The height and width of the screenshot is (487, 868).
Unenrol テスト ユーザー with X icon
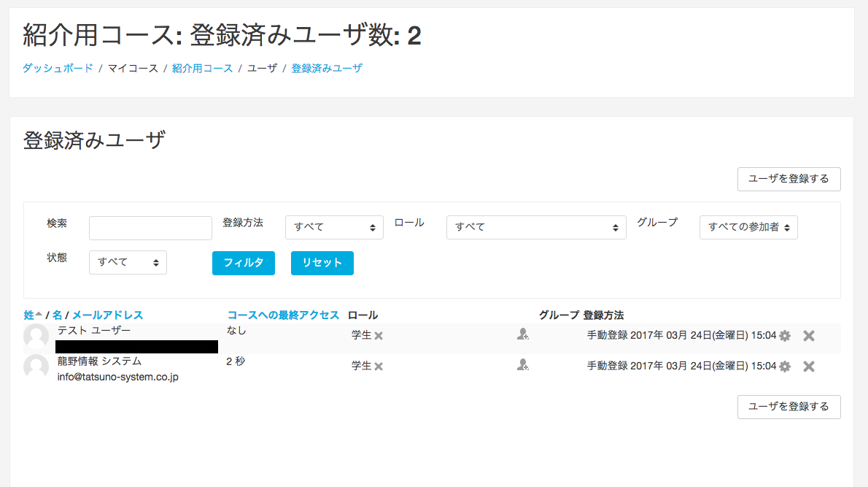point(808,336)
